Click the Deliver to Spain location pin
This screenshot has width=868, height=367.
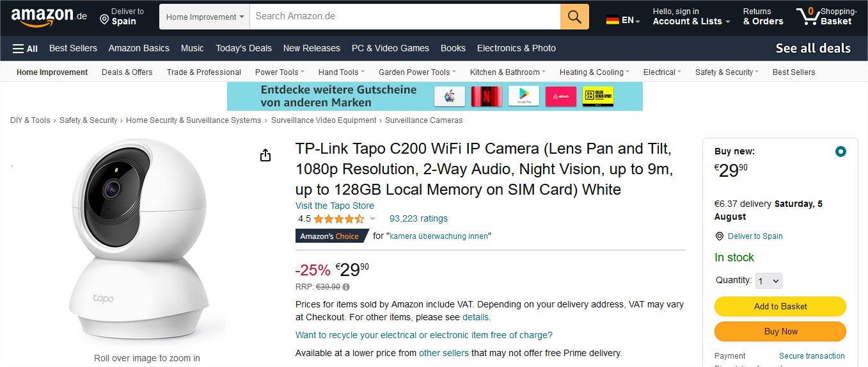(104, 20)
